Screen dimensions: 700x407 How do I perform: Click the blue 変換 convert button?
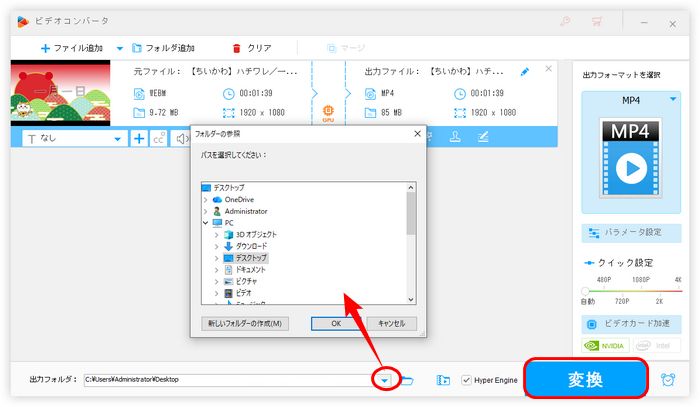click(x=586, y=379)
